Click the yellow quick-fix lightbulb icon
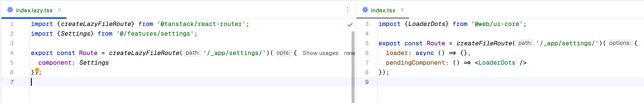 [x=37, y=70]
